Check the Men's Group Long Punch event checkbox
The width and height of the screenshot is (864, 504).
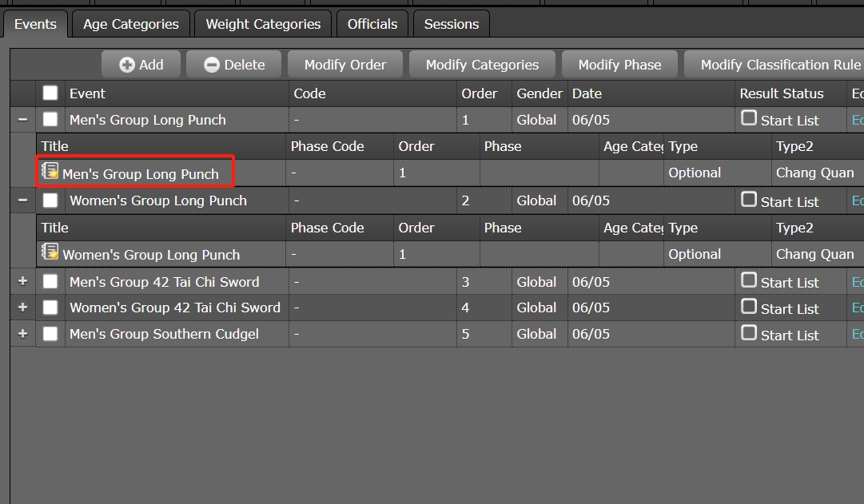click(50, 120)
